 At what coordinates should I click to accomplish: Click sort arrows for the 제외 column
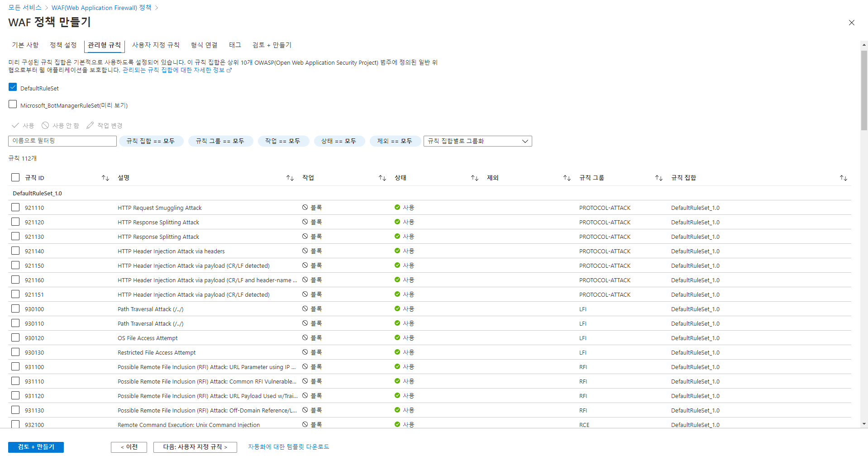tap(567, 178)
